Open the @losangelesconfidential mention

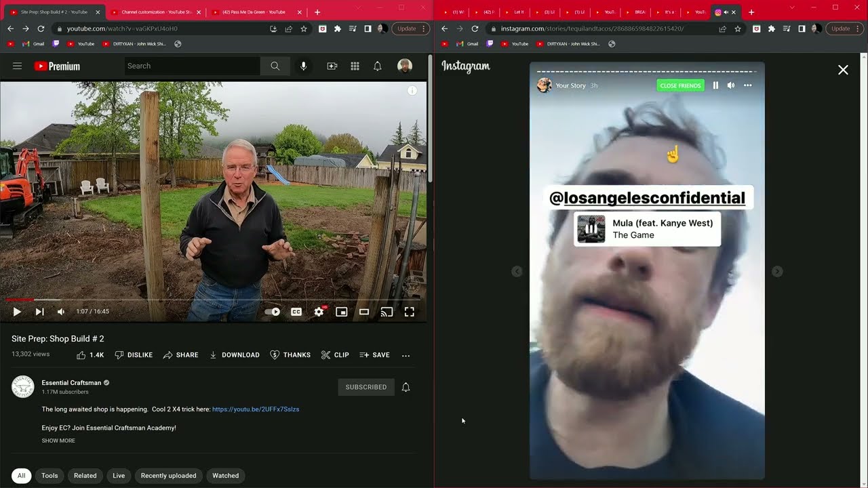tap(647, 198)
